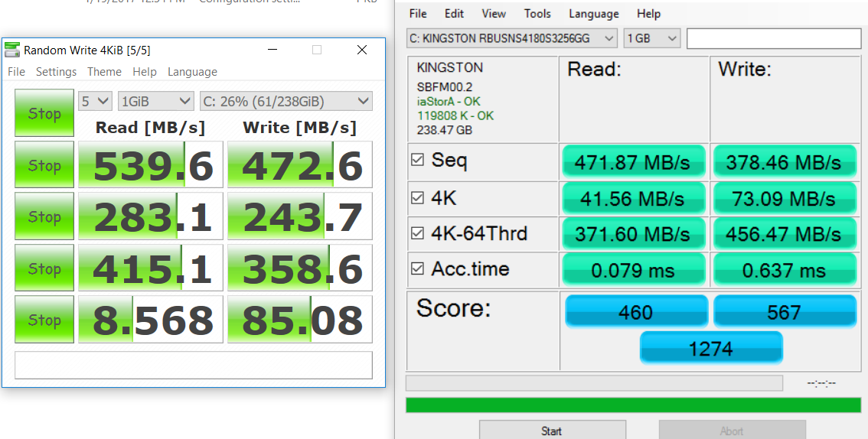The image size is (868, 439).
Task: Click the 378.46 MB/s Seq write value
Action: coord(785,162)
